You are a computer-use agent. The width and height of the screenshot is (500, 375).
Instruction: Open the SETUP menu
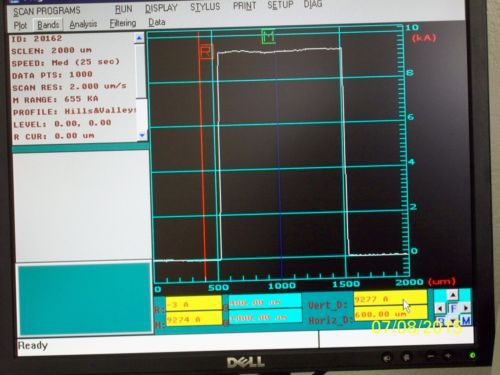tap(280, 5)
